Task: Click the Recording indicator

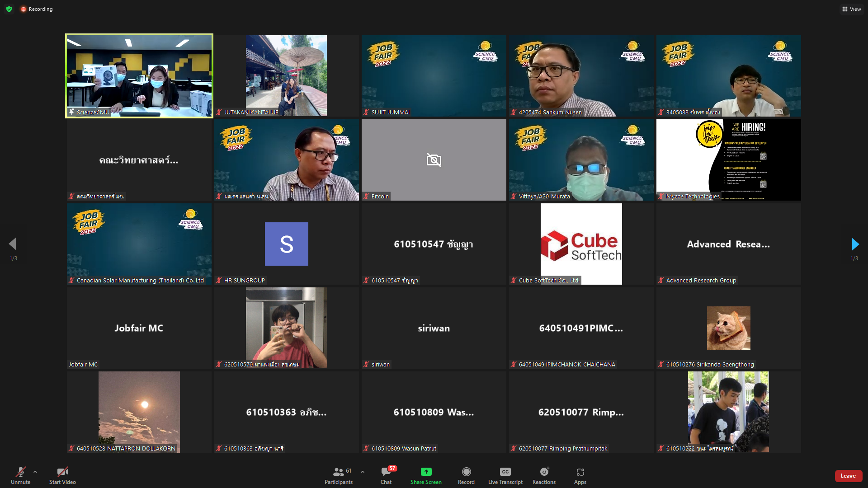Action: tap(37, 9)
